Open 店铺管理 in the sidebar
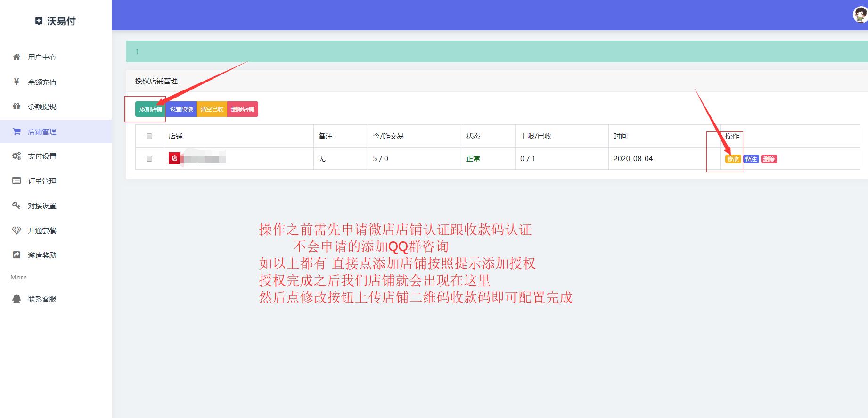This screenshot has height=418, width=868. point(42,131)
